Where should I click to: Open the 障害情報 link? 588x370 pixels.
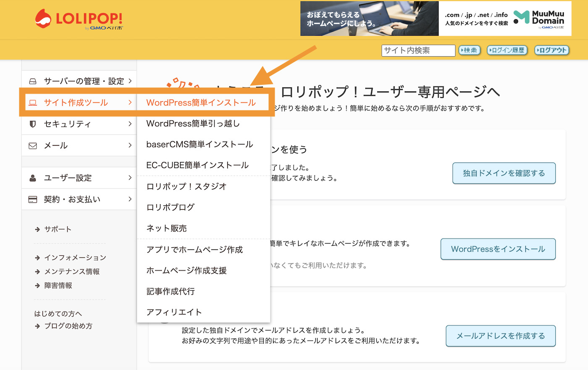point(58,286)
